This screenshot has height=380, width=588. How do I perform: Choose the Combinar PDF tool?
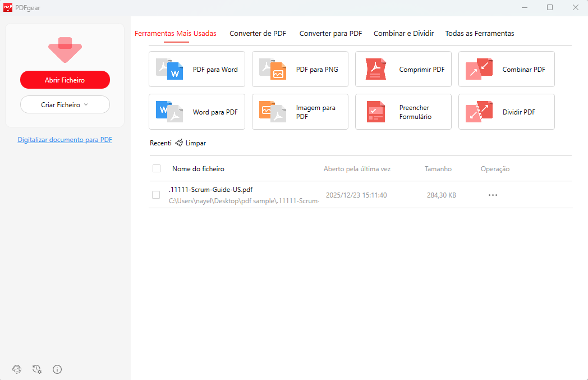tap(507, 70)
